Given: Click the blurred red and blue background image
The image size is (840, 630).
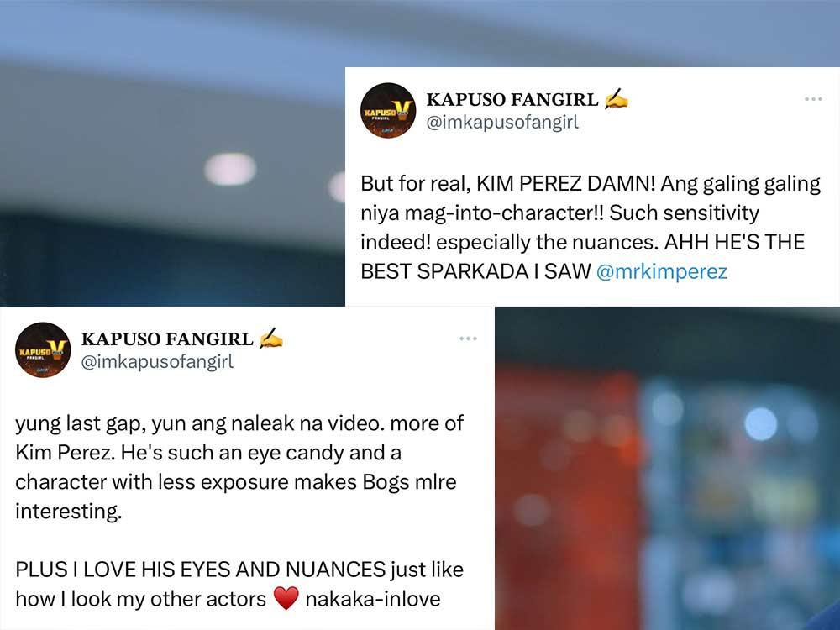Looking at the screenshot, I should coord(667,469).
